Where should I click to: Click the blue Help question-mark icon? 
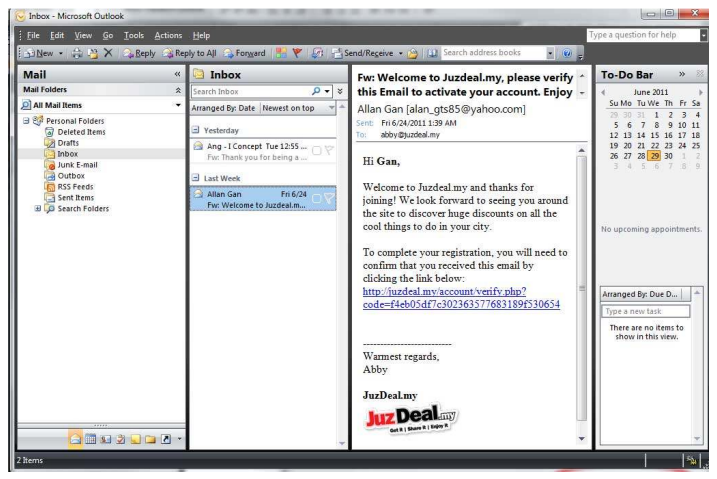coord(567,53)
